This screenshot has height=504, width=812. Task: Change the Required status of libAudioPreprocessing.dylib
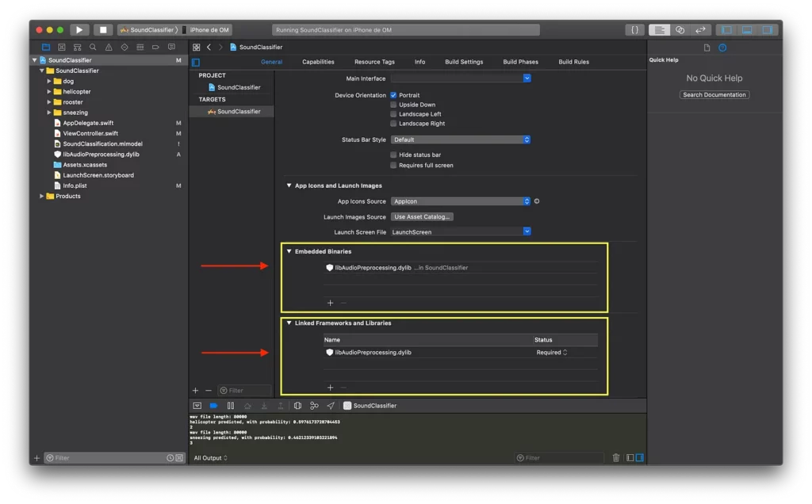point(552,353)
